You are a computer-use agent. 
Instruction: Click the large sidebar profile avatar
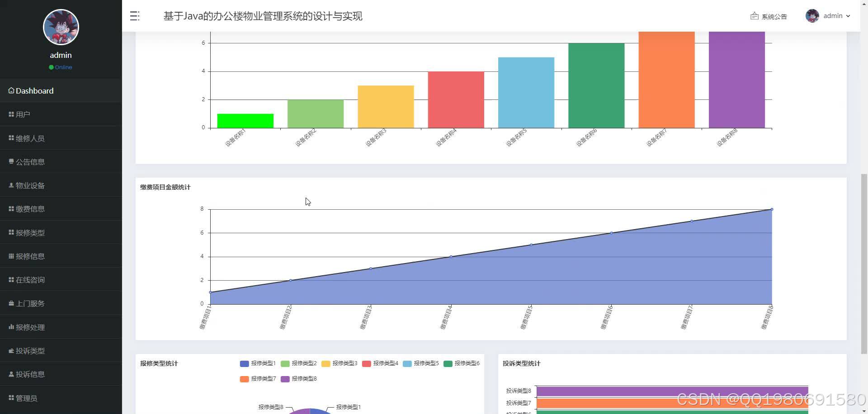pyautogui.click(x=61, y=27)
